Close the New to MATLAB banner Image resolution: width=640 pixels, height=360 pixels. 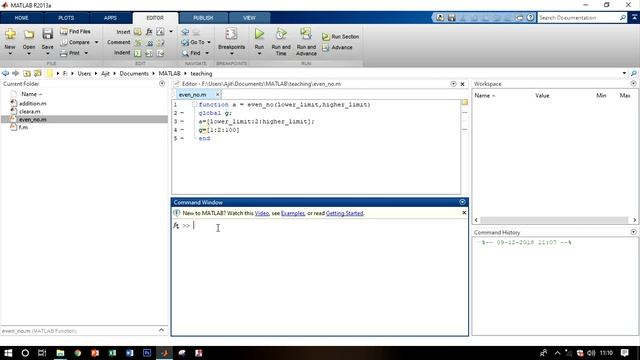point(464,213)
